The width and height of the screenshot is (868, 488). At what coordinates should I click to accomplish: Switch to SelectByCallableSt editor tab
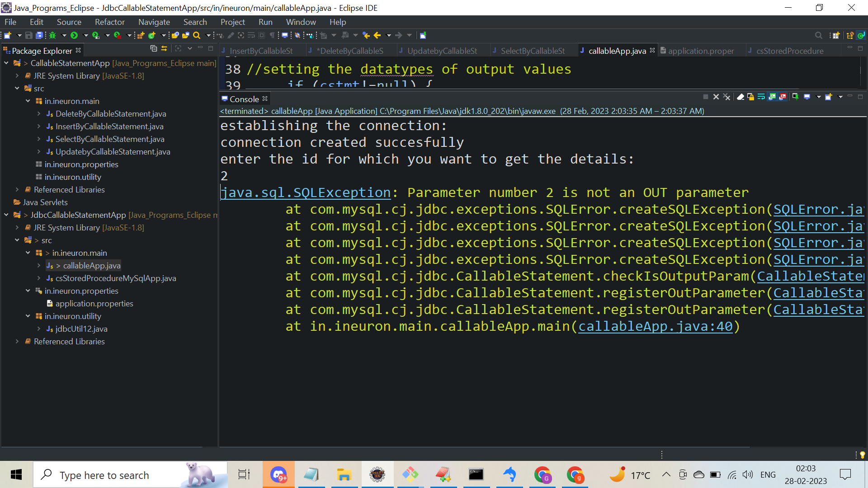tap(532, 51)
